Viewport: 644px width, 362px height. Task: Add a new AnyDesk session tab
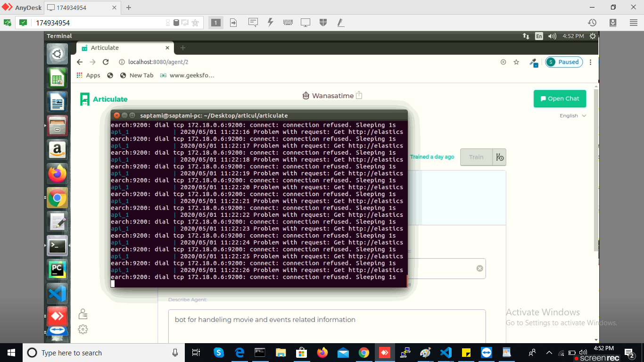tap(129, 8)
